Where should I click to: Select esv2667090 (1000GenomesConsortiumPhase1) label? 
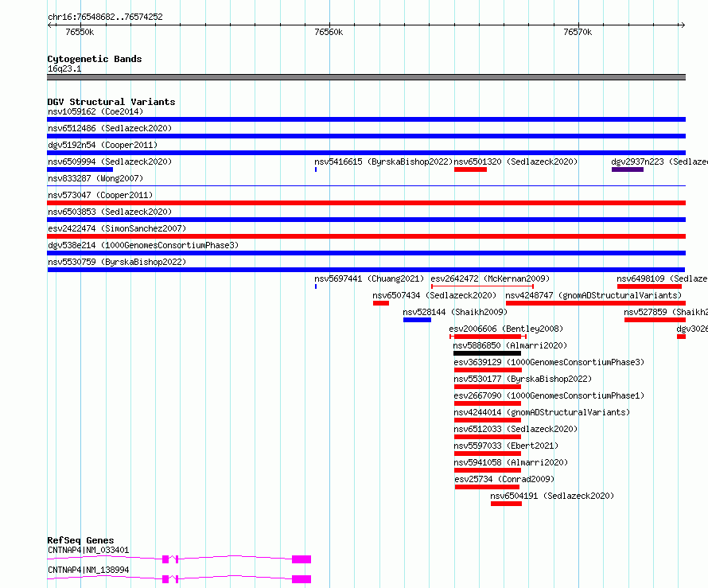coord(549,395)
